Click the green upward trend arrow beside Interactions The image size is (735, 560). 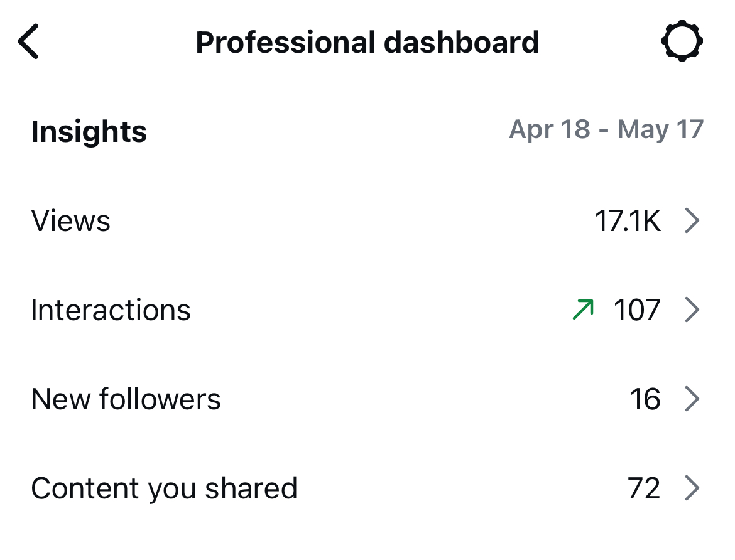tap(581, 309)
